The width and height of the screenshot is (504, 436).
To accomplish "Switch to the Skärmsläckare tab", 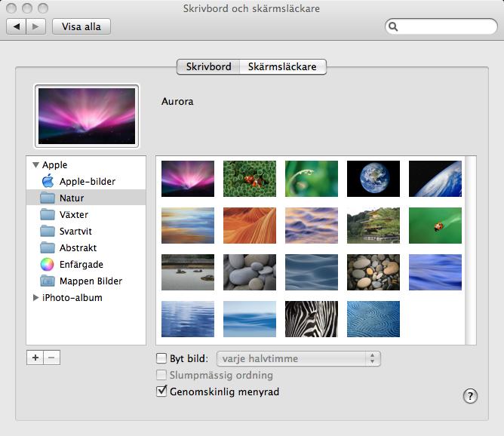I will pyautogui.click(x=282, y=66).
